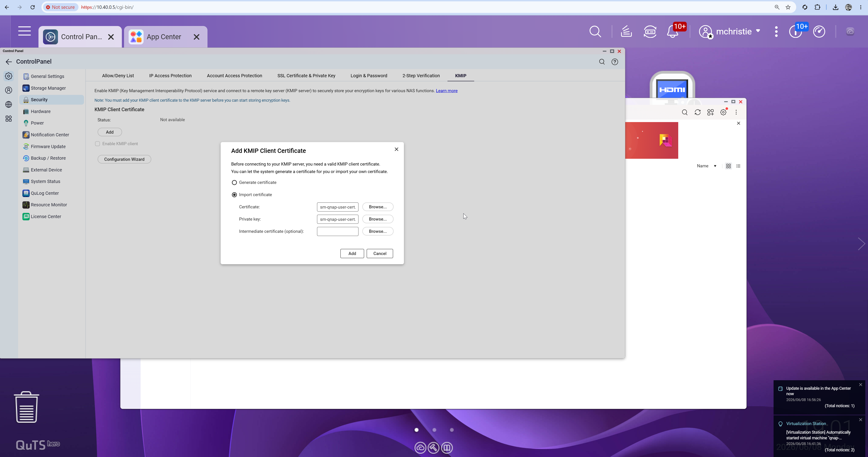
Task: Click App Center manual install icon
Action: coord(711,113)
